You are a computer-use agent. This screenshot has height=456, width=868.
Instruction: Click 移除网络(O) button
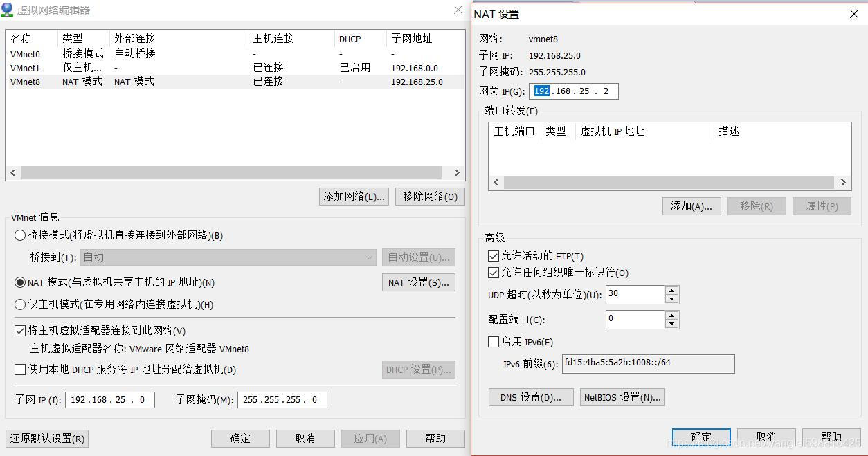[430, 197]
